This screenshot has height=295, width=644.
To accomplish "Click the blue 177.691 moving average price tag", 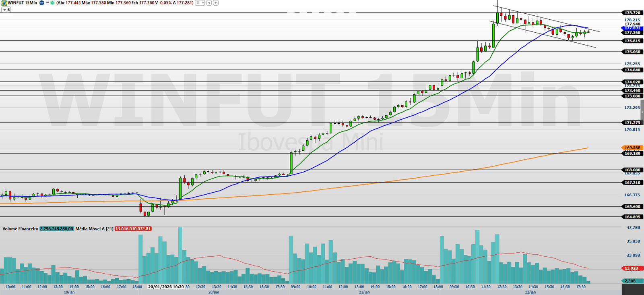I will (632, 28).
